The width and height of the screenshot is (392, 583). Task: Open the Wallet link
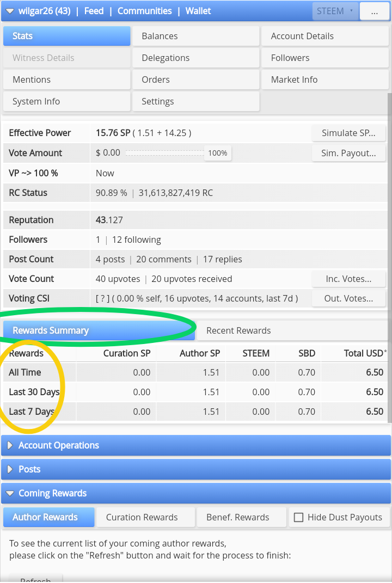pyautogui.click(x=198, y=11)
